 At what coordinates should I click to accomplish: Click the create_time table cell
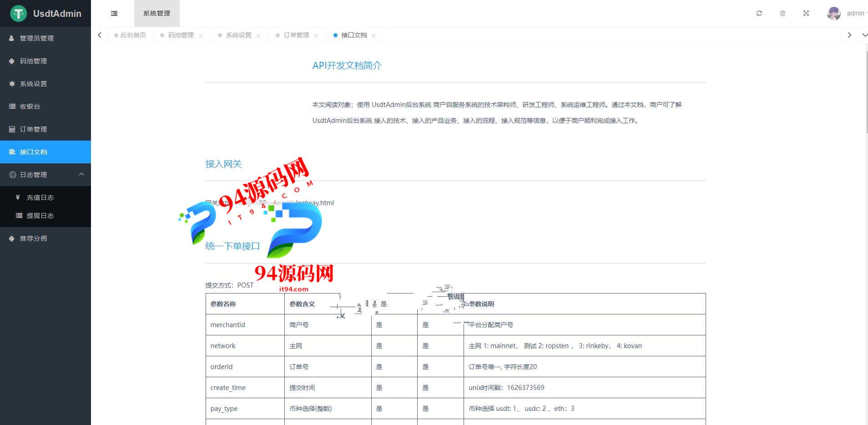point(245,388)
